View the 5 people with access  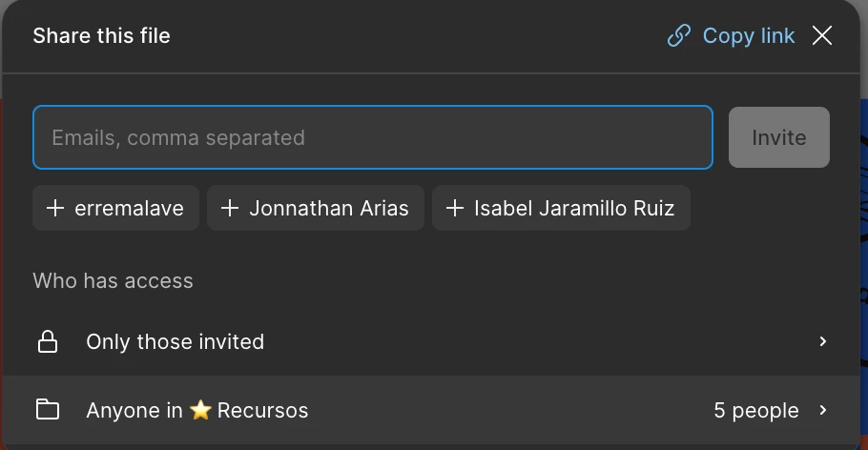coord(756,411)
